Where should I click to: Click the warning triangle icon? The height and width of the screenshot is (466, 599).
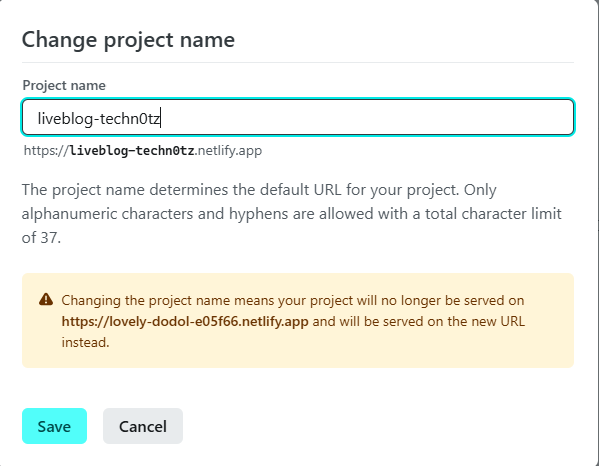[x=46, y=299]
